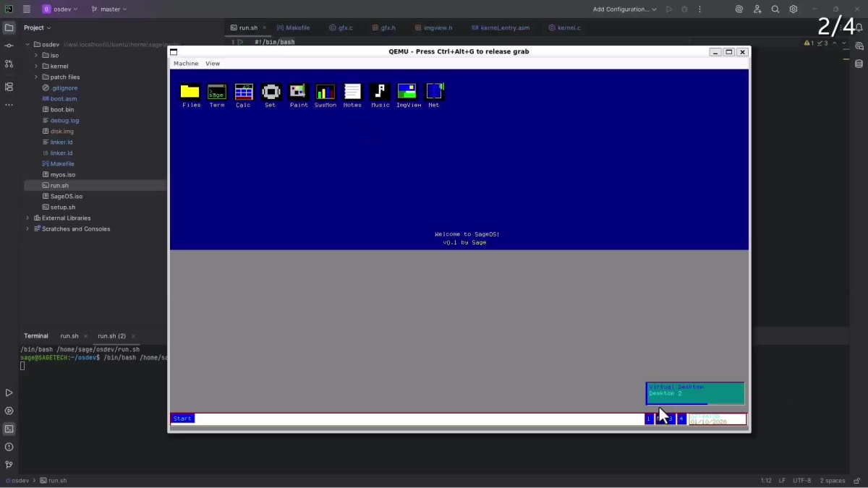The image size is (868, 488).
Task: Select .gitignore in project tree
Action: point(64,87)
